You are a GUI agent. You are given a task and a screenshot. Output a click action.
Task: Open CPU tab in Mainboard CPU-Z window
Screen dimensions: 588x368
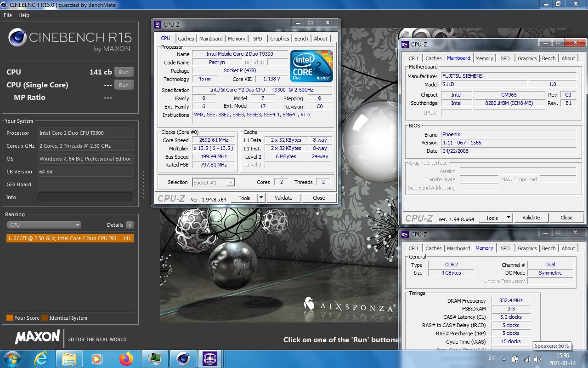413,58
